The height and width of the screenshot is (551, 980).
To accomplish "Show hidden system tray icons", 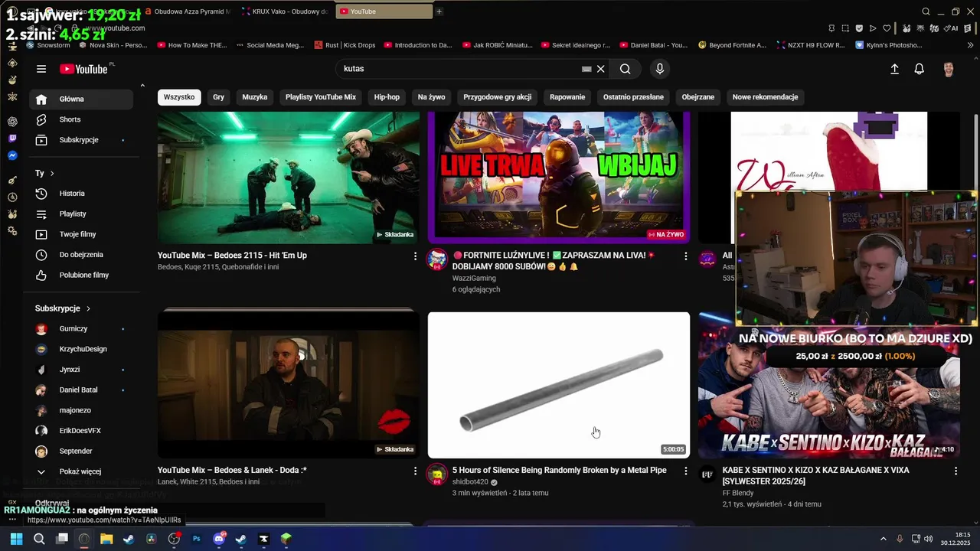I will coord(883,539).
